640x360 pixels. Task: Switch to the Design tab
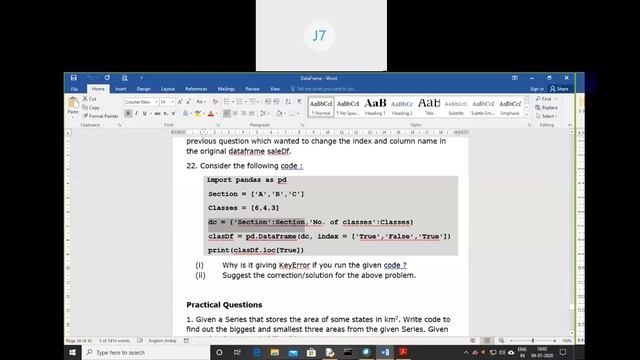(x=143, y=89)
